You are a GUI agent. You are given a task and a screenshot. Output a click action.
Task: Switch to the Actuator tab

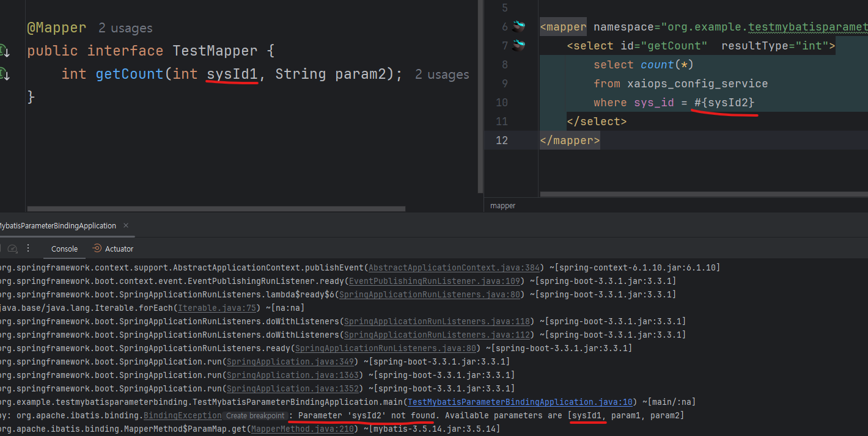112,249
